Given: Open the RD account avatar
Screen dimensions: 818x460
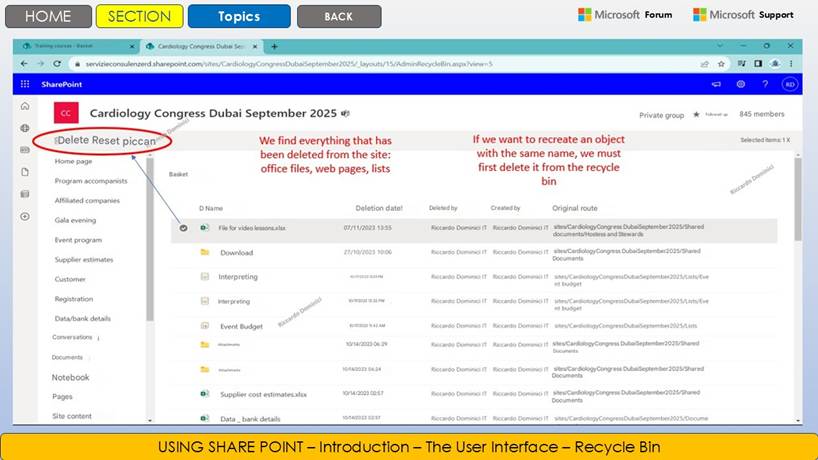Looking at the screenshot, I should click(x=790, y=84).
